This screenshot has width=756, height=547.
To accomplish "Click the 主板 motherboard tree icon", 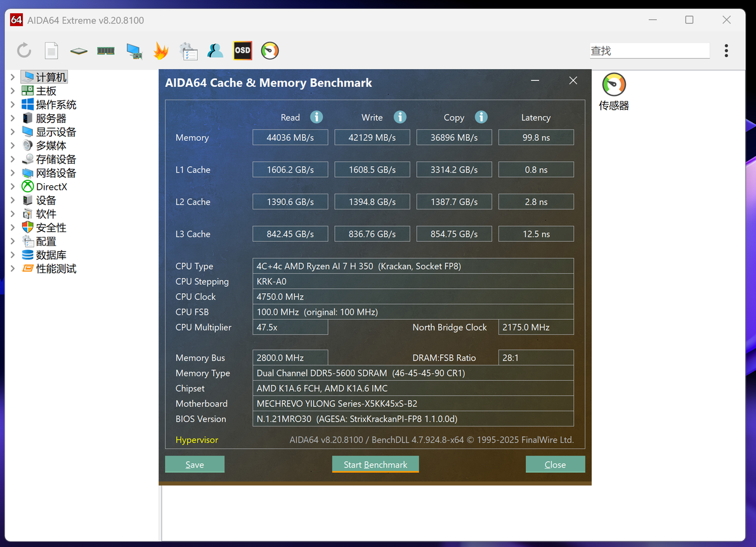I will point(27,91).
